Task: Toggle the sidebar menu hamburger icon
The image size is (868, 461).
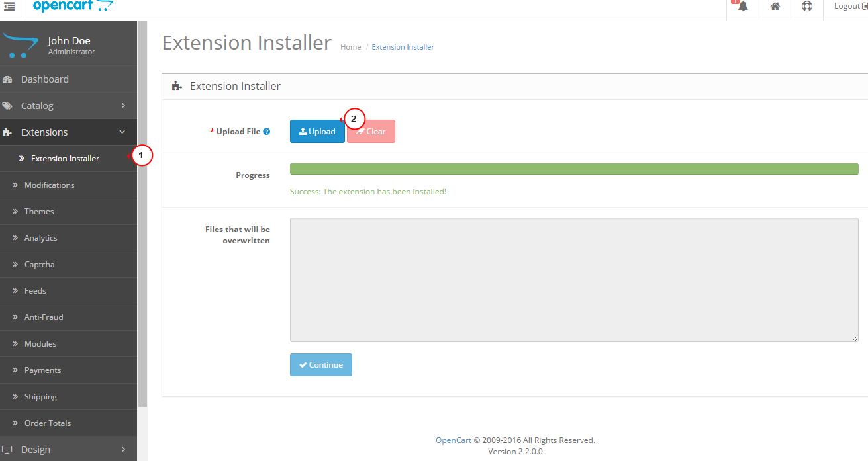Action: click(x=9, y=6)
